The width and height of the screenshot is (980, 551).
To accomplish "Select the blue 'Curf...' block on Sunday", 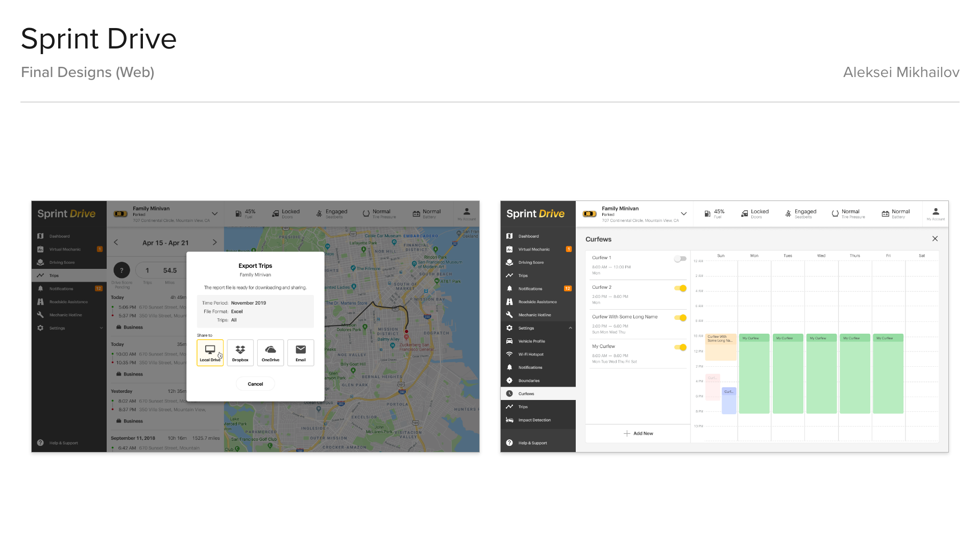I will pyautogui.click(x=729, y=401).
